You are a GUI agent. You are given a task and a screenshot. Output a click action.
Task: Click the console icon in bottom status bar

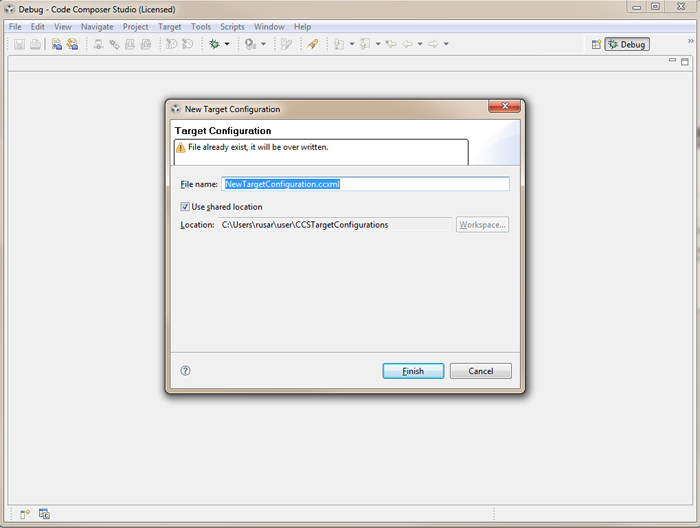coord(44,514)
